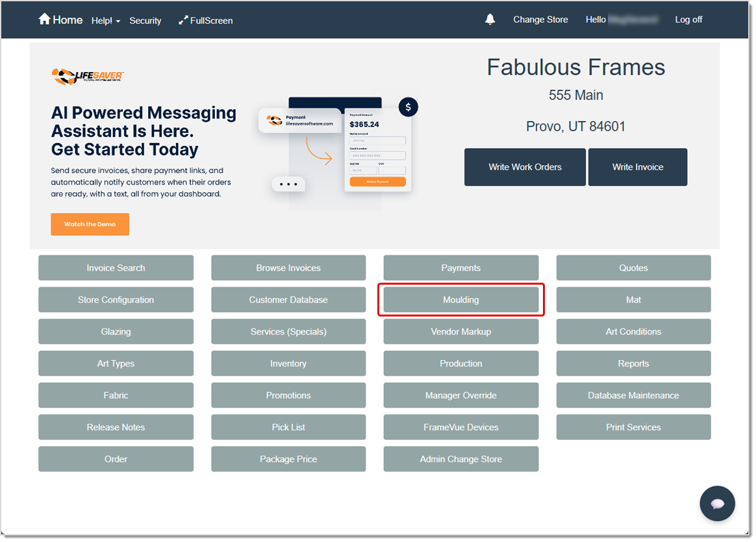The width and height of the screenshot is (756, 542).
Task: Enter FullScreen using the arrows icon
Action: pos(184,20)
